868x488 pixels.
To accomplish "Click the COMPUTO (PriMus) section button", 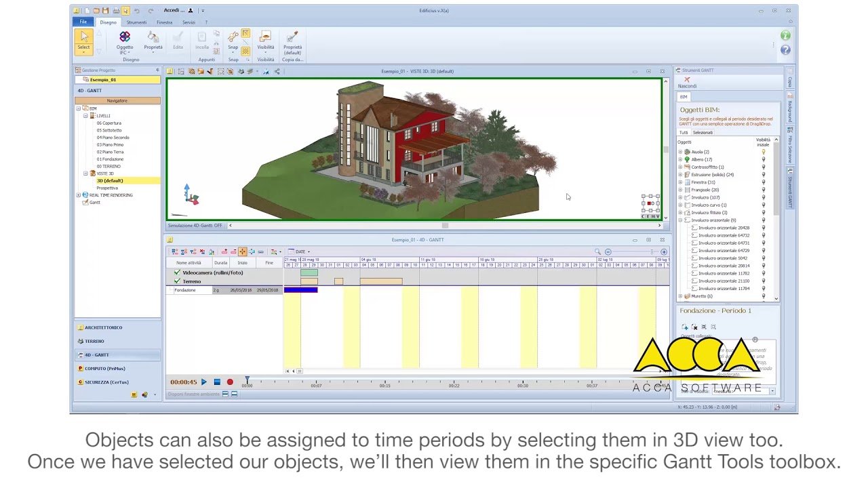I will coord(117,368).
